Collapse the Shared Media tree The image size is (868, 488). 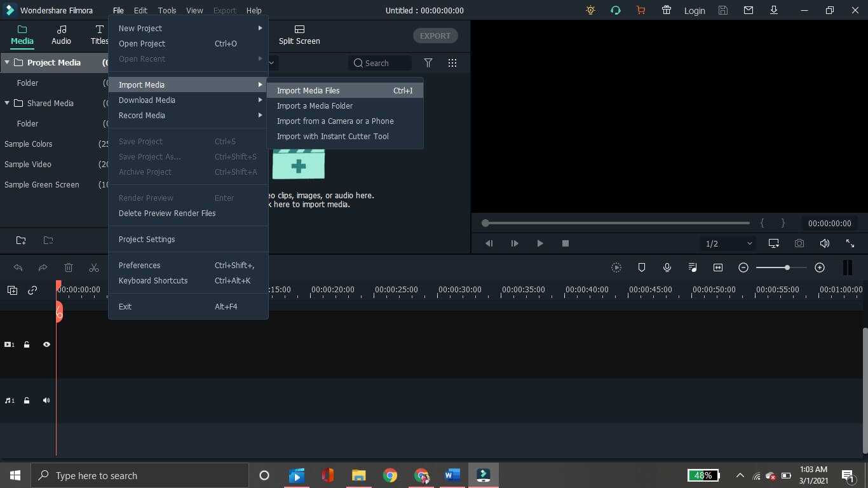(7, 103)
